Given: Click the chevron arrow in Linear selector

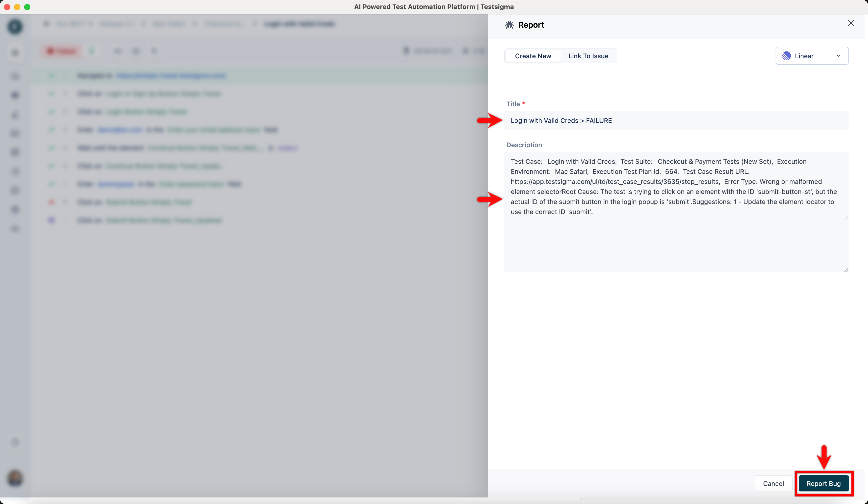Looking at the screenshot, I should 838,56.
